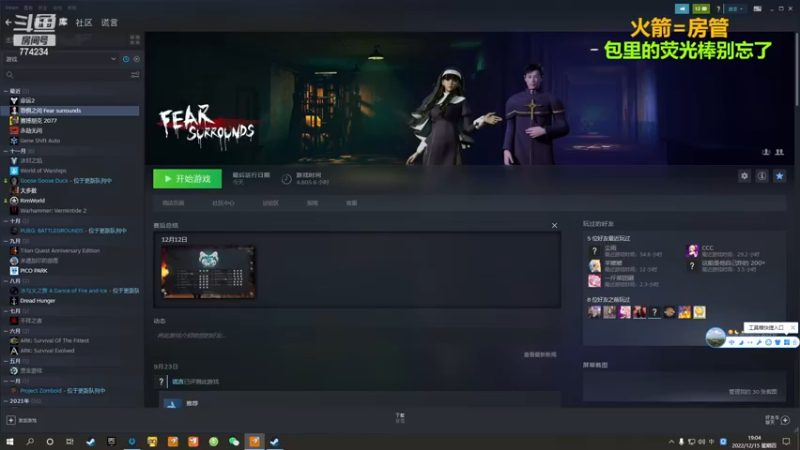The width and height of the screenshot is (800, 450).
Task: Open the 12月12日 match summary thumbnail
Action: pyautogui.click(x=208, y=272)
